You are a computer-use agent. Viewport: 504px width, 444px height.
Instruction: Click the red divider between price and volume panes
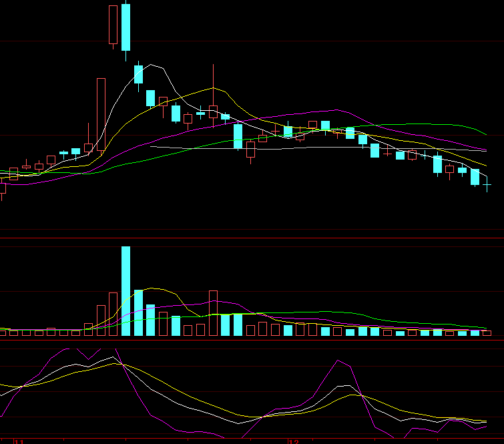click(252, 238)
